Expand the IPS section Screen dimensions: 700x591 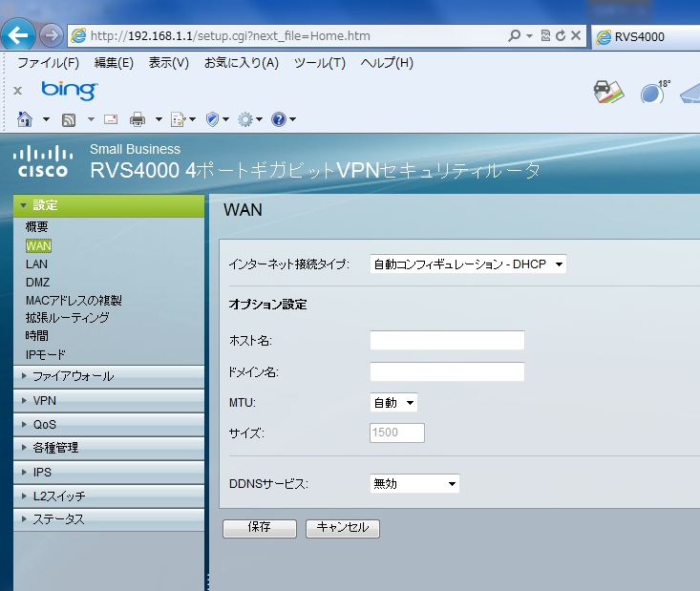click(109, 472)
